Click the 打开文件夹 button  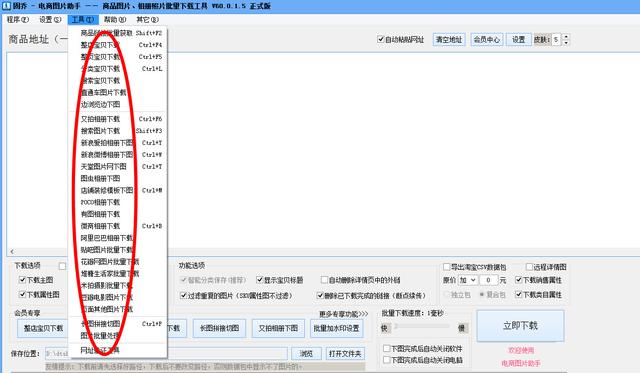point(345,354)
